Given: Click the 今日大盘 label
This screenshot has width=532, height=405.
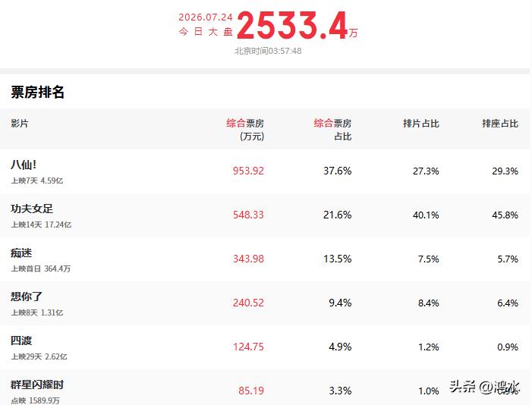Looking at the screenshot, I should pos(206,32).
